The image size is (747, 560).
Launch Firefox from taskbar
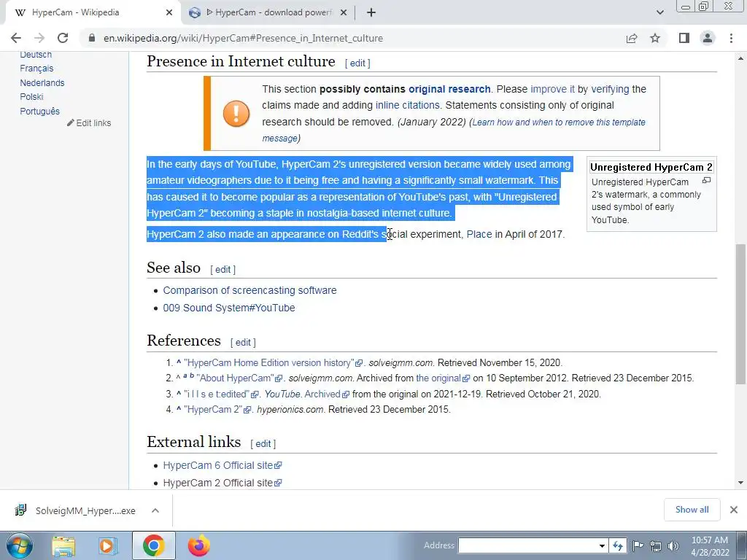198,545
